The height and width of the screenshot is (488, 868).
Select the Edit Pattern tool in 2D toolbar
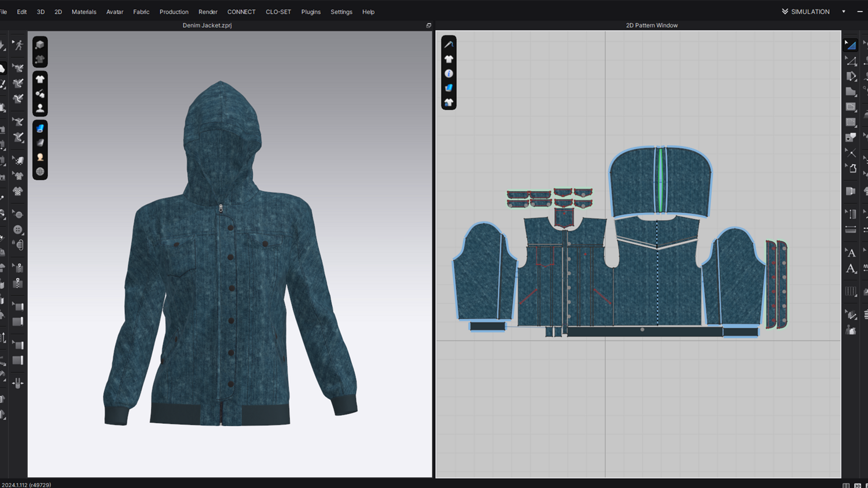[x=851, y=60]
